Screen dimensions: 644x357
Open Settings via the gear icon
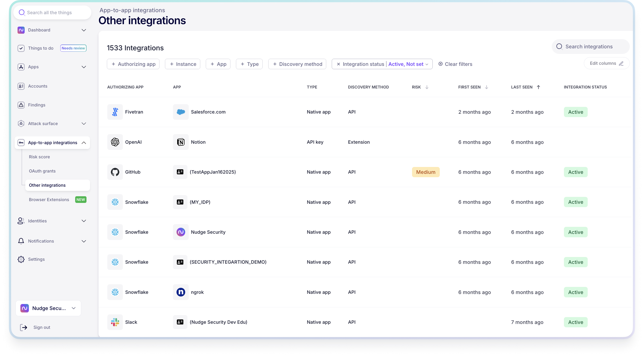21,259
